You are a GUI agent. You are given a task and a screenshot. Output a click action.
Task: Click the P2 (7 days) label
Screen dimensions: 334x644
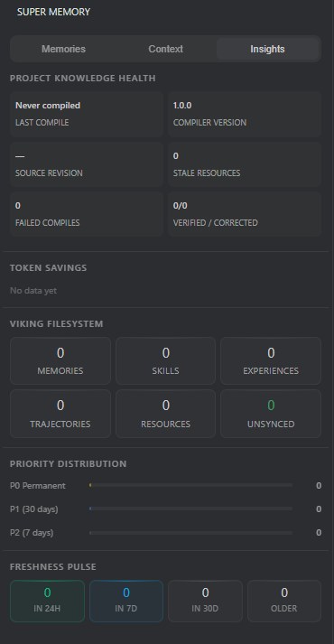(x=32, y=533)
